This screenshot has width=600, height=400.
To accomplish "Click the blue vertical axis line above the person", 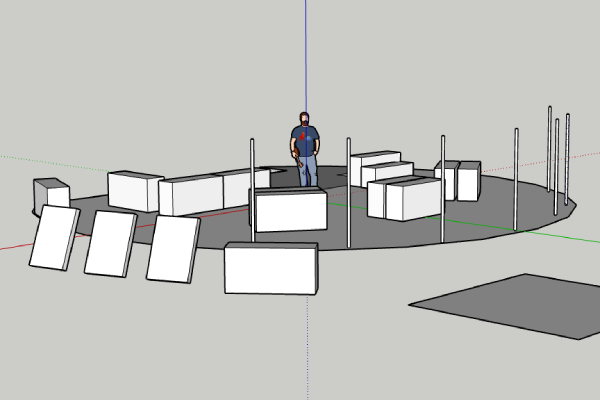I will click(305, 50).
